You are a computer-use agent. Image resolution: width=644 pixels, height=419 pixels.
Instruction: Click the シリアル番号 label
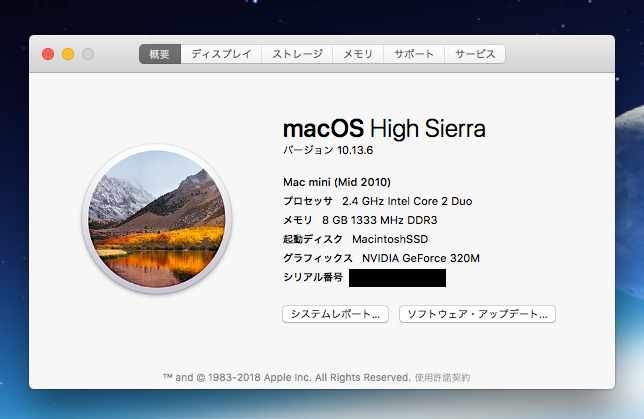(313, 277)
